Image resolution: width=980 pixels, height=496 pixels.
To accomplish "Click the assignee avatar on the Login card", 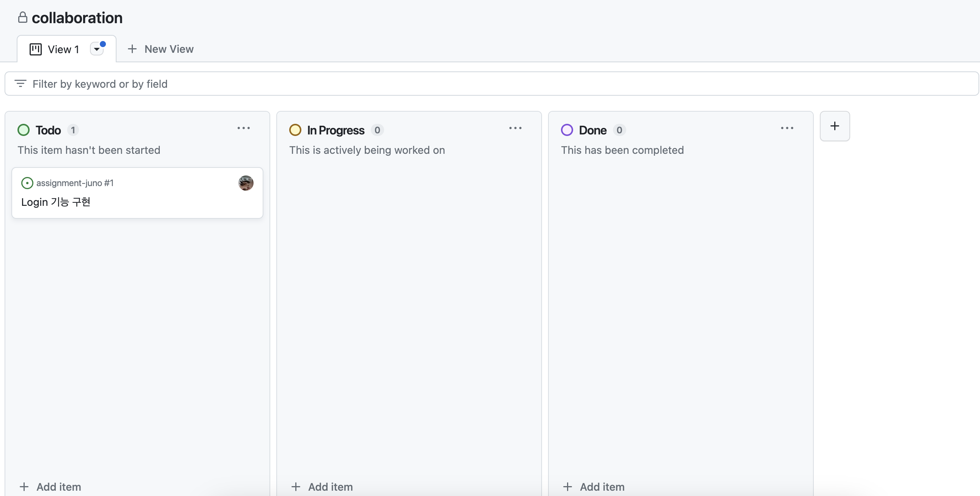I will pyautogui.click(x=246, y=183).
